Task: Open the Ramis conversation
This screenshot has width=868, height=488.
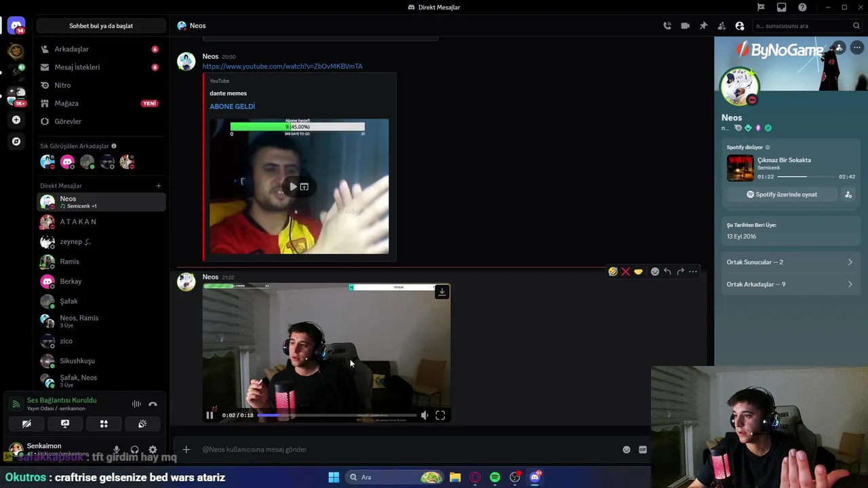Action: point(101,262)
